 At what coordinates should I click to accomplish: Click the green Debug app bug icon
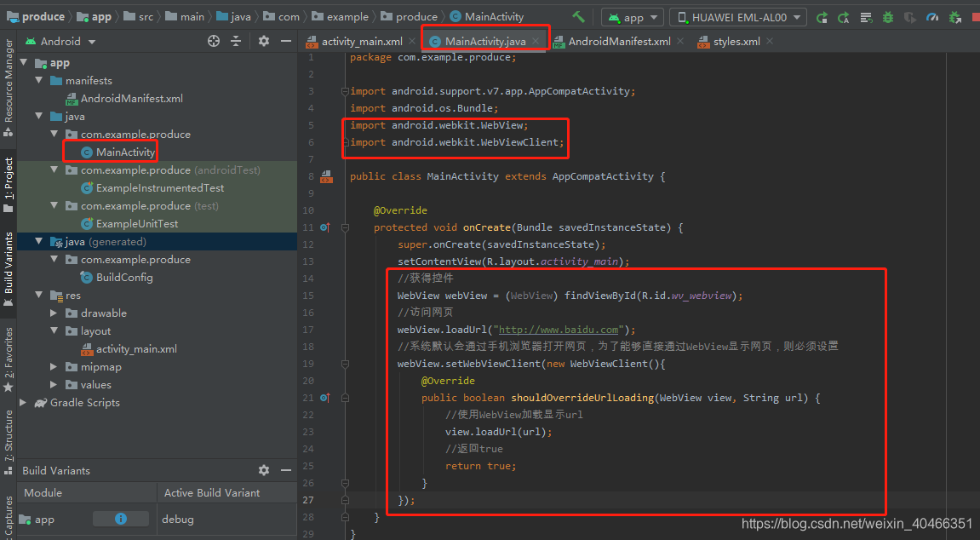click(888, 18)
